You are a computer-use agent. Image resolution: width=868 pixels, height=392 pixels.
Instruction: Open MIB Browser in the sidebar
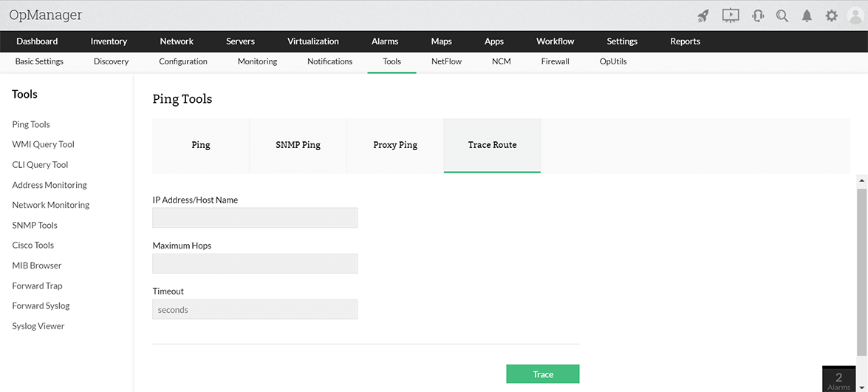pos(37,266)
